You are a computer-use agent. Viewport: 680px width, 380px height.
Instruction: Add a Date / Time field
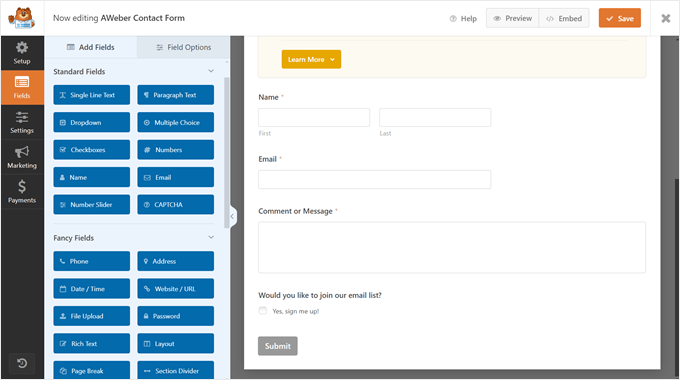pyautogui.click(x=92, y=288)
